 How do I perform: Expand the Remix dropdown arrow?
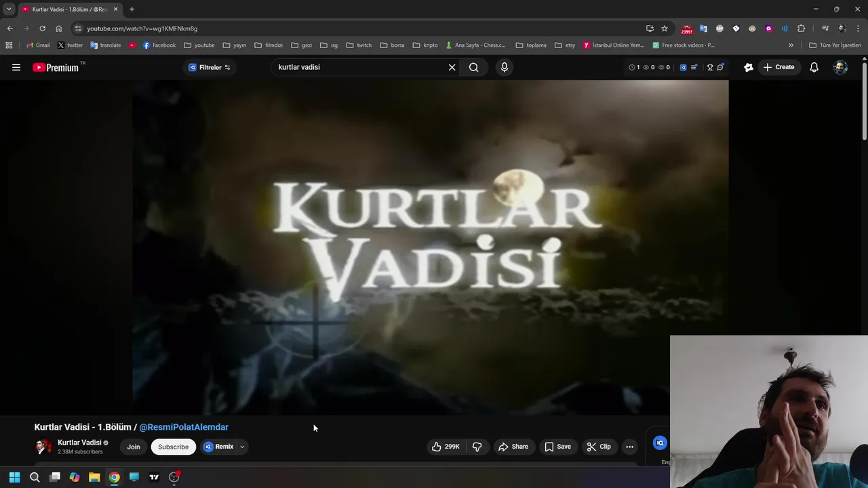click(242, 447)
